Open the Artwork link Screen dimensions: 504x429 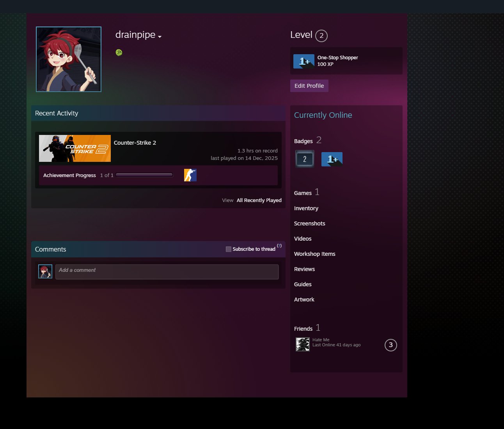click(304, 300)
